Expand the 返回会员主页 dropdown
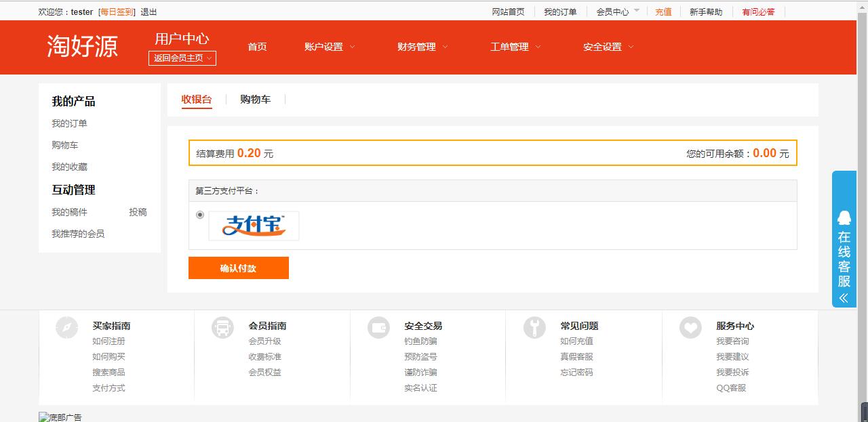Image resolution: width=868 pixels, height=422 pixels. [182, 58]
